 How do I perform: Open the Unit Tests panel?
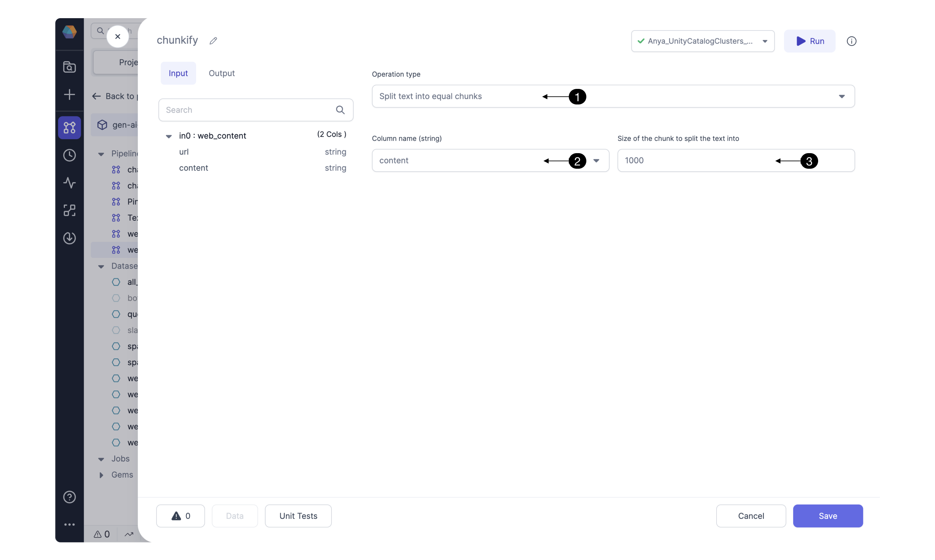pyautogui.click(x=298, y=516)
